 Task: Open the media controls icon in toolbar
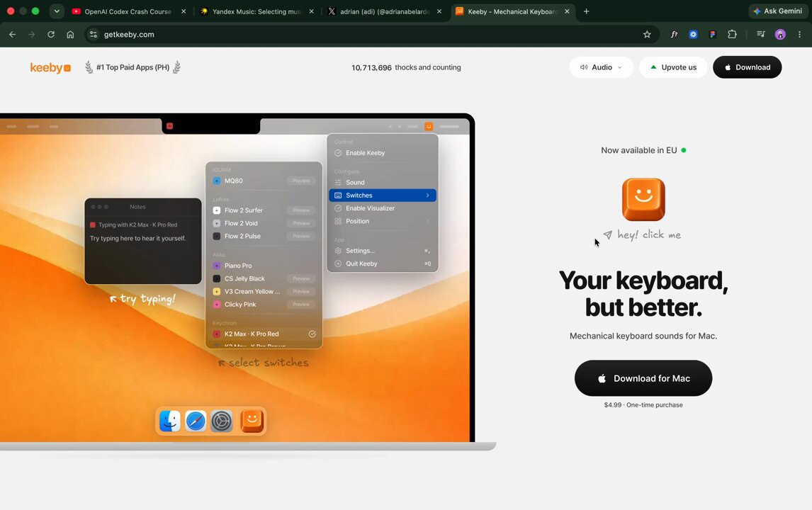coord(761,34)
